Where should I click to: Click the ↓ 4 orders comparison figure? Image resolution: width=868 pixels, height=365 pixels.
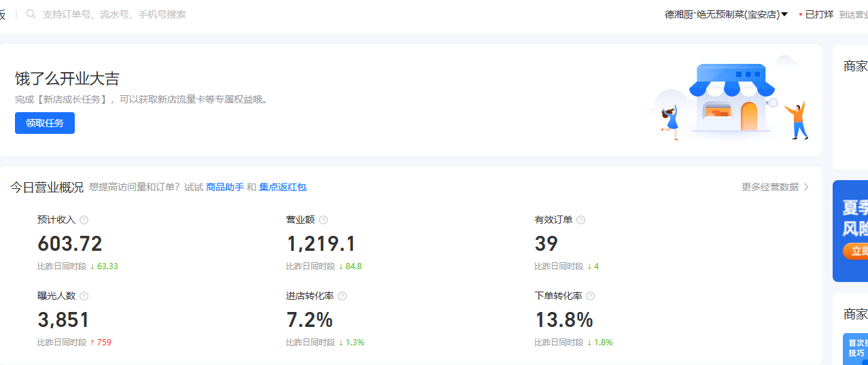593,266
